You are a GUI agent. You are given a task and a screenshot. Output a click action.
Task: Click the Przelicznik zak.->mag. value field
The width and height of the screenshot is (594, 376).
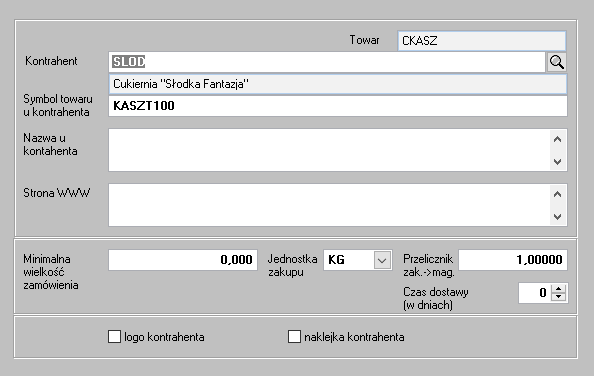513,260
